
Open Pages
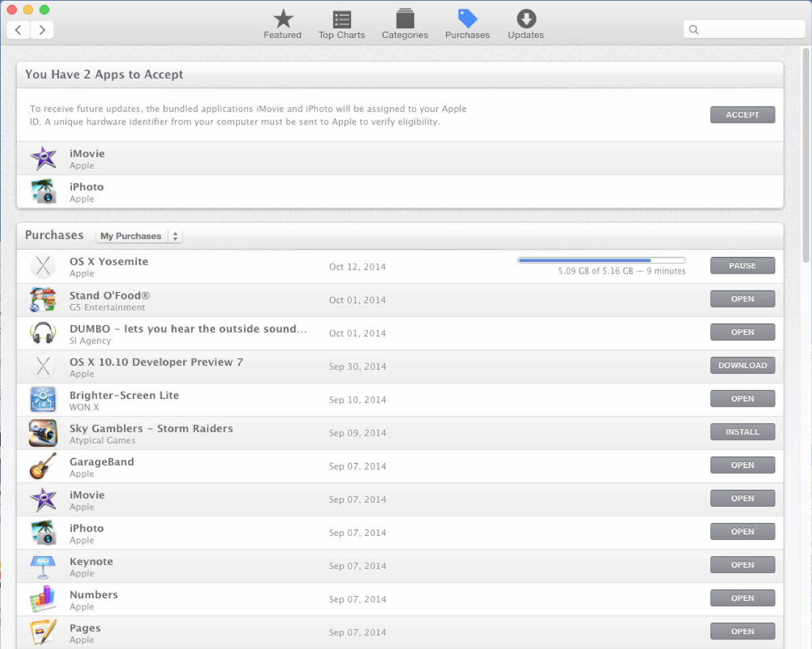point(742,631)
